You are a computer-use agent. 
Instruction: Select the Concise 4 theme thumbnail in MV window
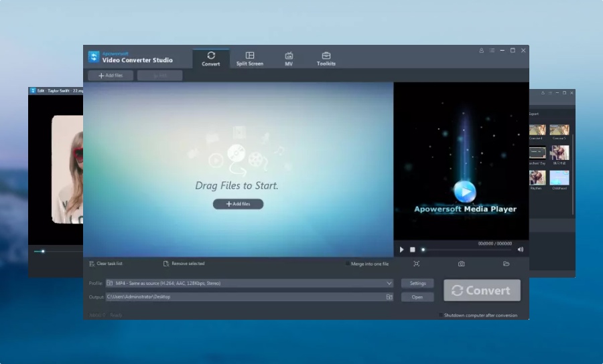coord(537,130)
